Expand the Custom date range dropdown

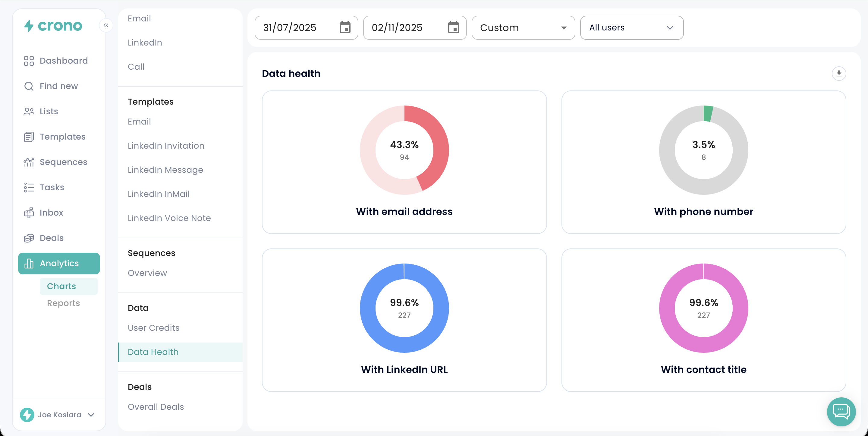(523, 28)
